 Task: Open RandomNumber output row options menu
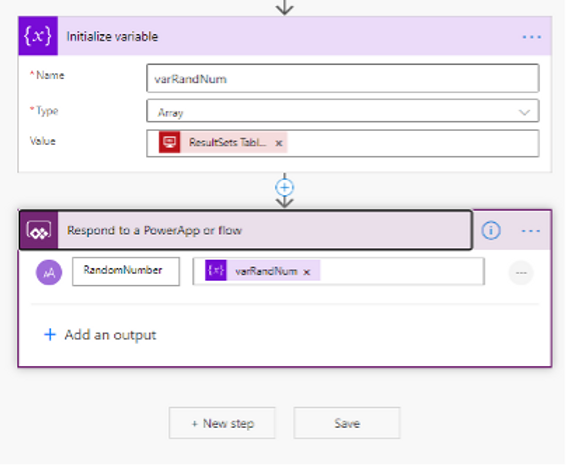point(521,273)
